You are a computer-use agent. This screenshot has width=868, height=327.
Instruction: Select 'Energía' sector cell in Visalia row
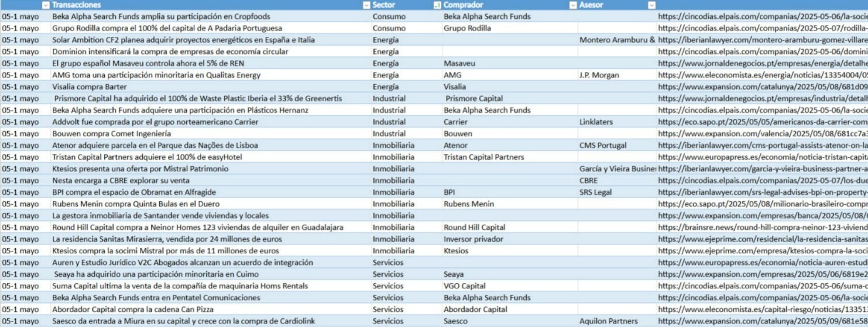click(x=406, y=87)
